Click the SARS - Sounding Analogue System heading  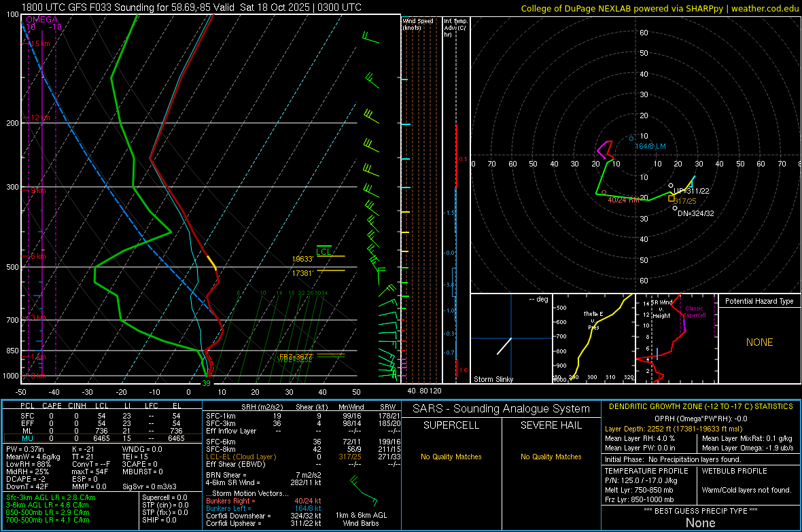click(501, 409)
